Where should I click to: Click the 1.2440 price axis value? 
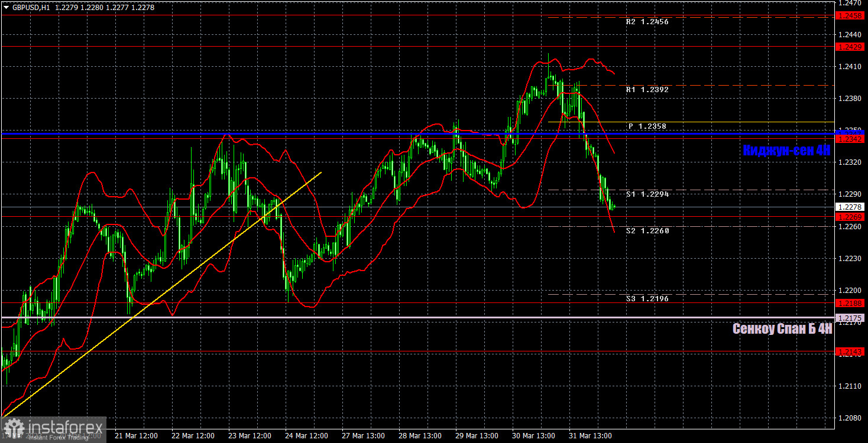850,35
